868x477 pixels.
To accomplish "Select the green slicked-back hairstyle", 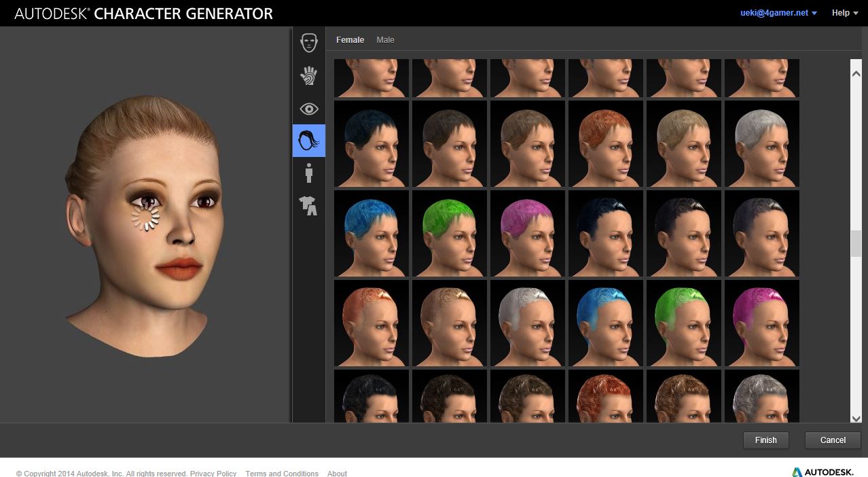I will (x=684, y=323).
